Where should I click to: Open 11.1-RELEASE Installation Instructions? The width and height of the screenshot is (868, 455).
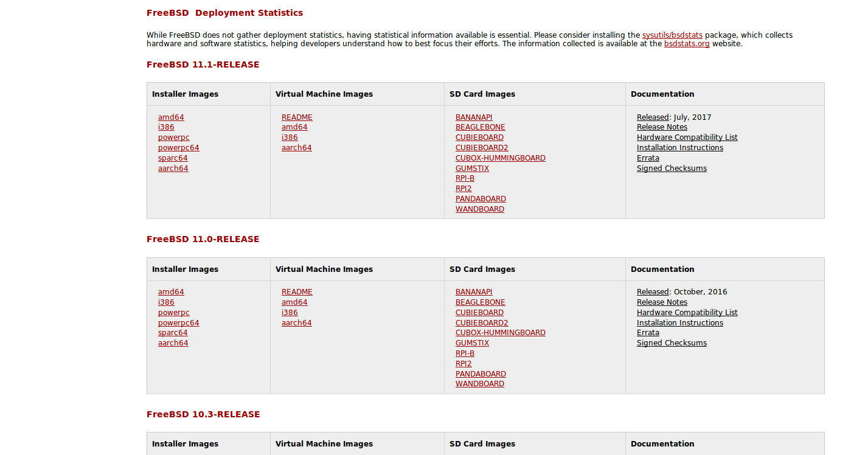pos(680,148)
